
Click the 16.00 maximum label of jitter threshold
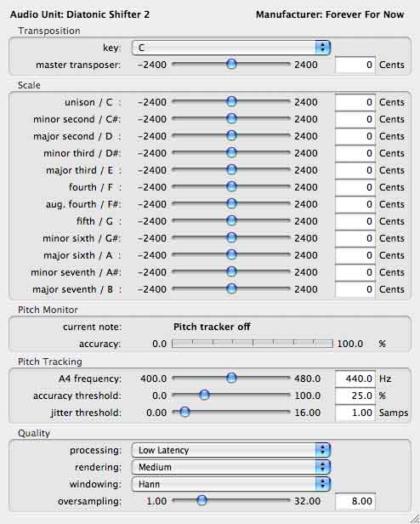307,413
